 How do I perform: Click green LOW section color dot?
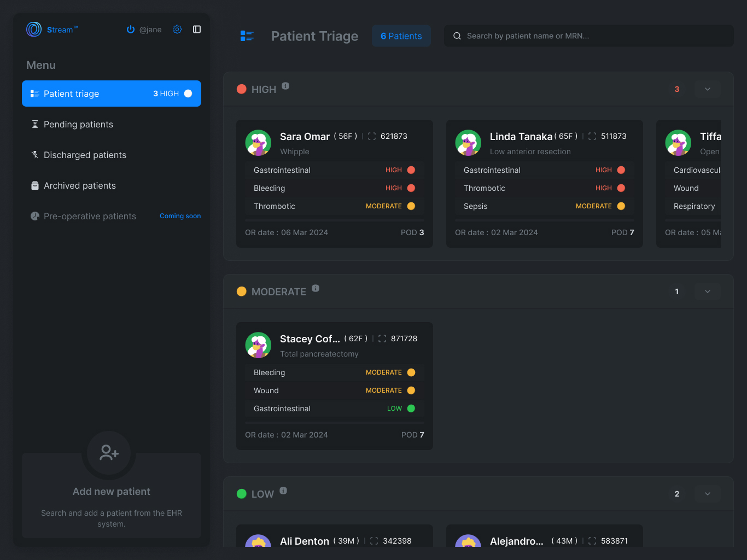coord(242,494)
